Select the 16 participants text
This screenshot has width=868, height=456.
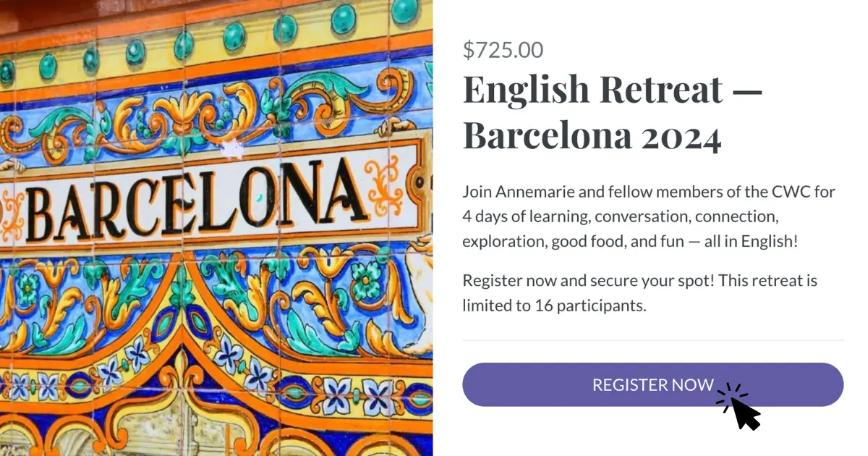click(590, 305)
